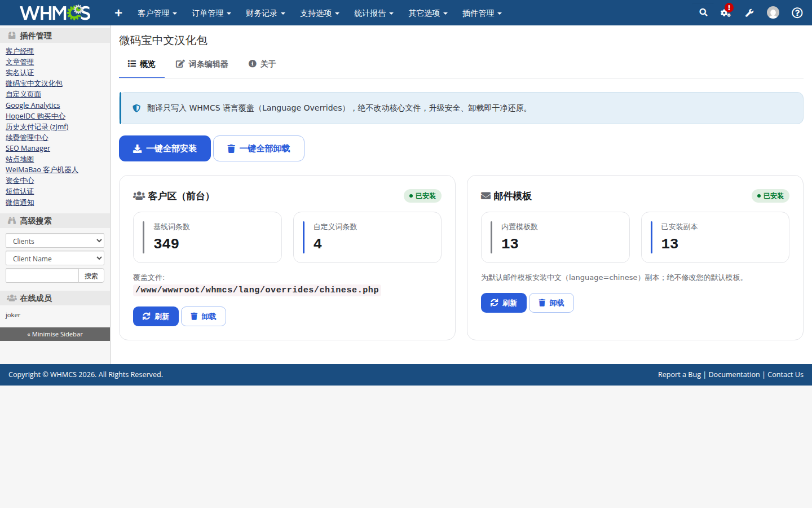The image size is (812, 508).
Task: Refresh the 邮件模板 card with 刷新
Action: coord(504,303)
